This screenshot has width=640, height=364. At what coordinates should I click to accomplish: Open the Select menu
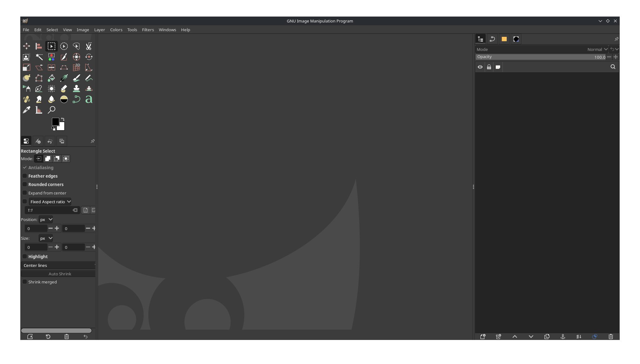pos(52,30)
